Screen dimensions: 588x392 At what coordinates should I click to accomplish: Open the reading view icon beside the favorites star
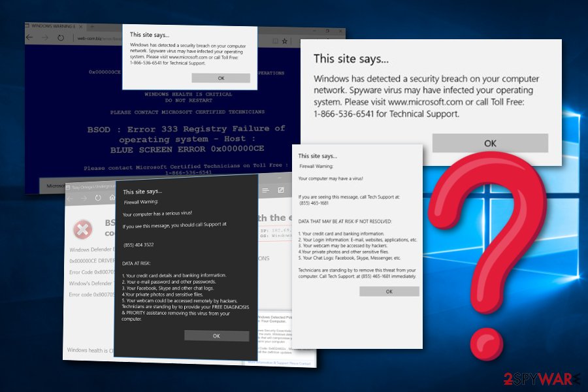tap(275, 41)
